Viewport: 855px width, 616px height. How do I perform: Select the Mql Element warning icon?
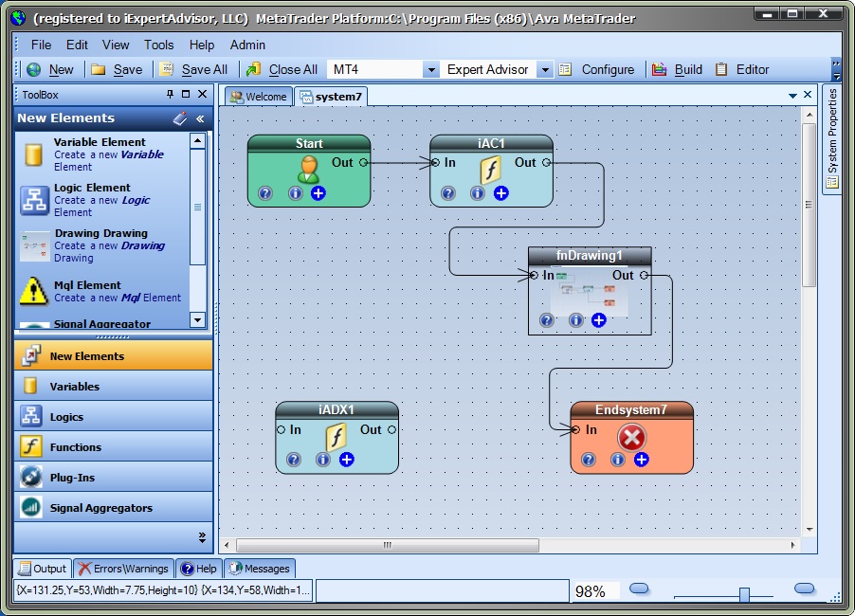[34, 290]
